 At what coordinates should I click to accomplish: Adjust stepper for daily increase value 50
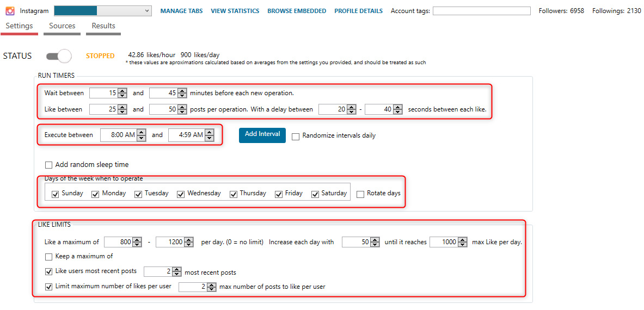(375, 243)
